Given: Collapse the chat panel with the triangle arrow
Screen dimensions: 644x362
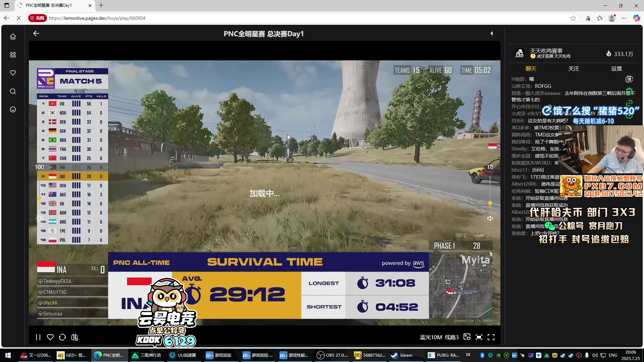Looking at the screenshot, I should [x=492, y=33].
